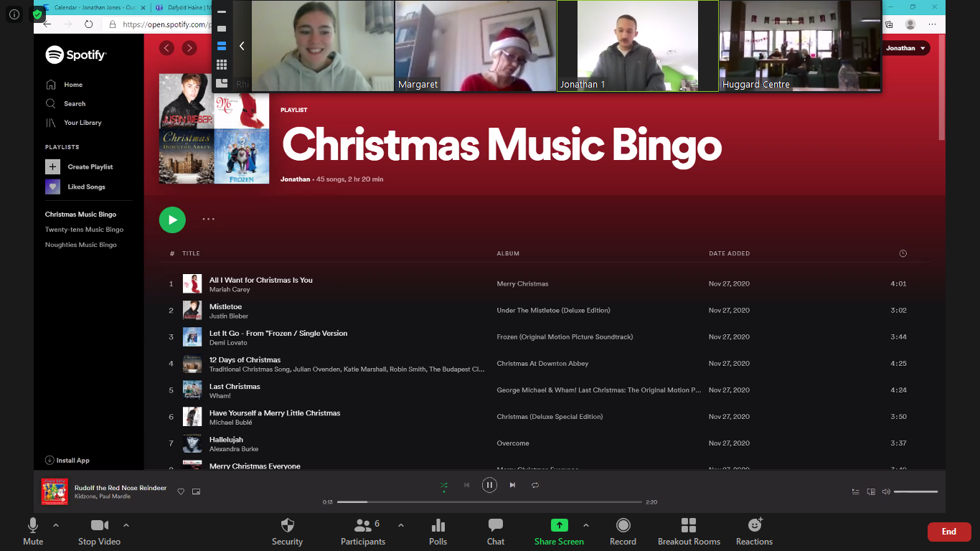980x551 pixels.
Task: Click green Share Screen button
Action: [559, 532]
